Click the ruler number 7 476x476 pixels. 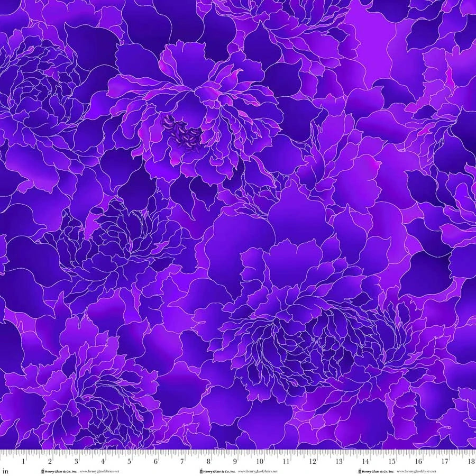(x=182, y=462)
